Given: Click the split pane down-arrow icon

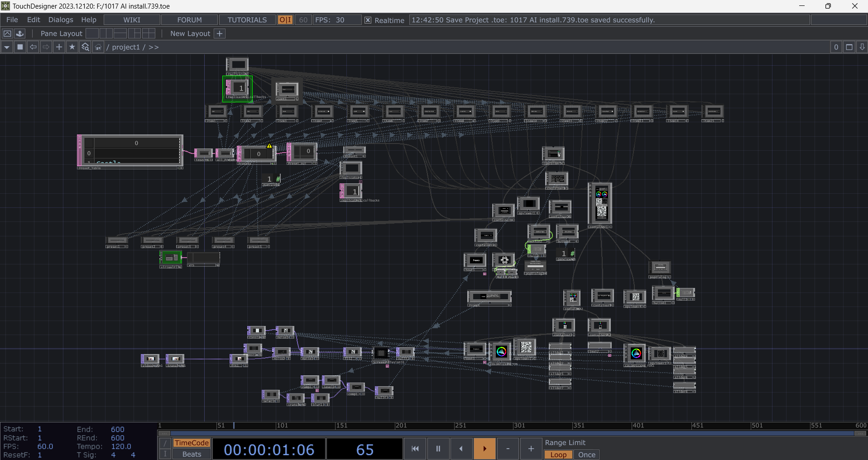Looking at the screenshot, I should (862, 47).
